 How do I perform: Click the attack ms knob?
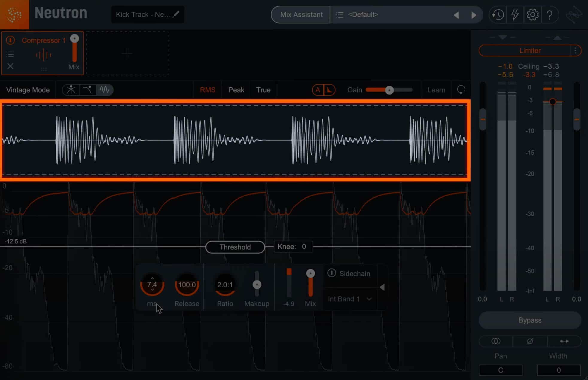click(x=152, y=284)
